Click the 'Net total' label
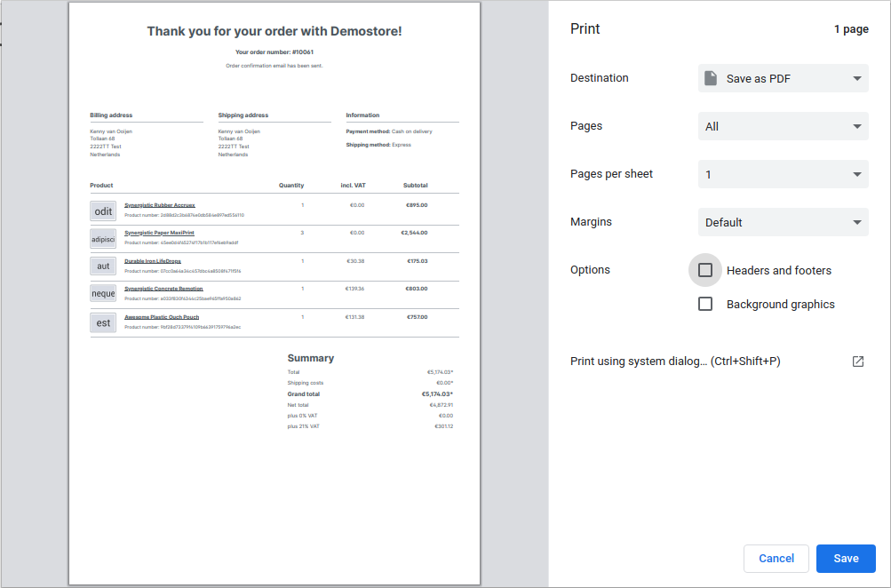 pyautogui.click(x=298, y=405)
